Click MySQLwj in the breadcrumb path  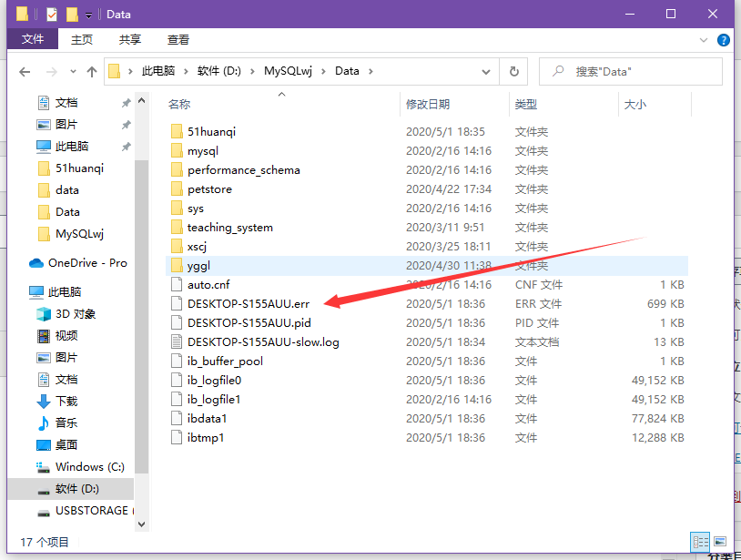[288, 71]
